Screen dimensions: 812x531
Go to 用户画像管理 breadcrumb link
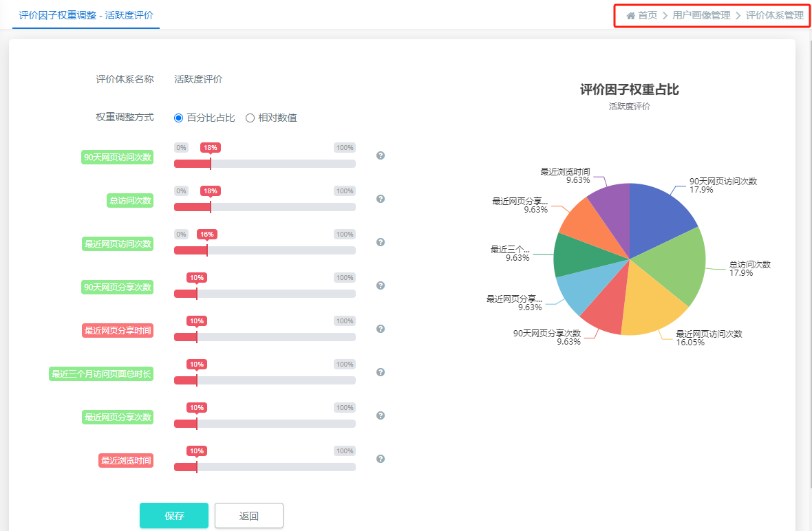coord(701,16)
